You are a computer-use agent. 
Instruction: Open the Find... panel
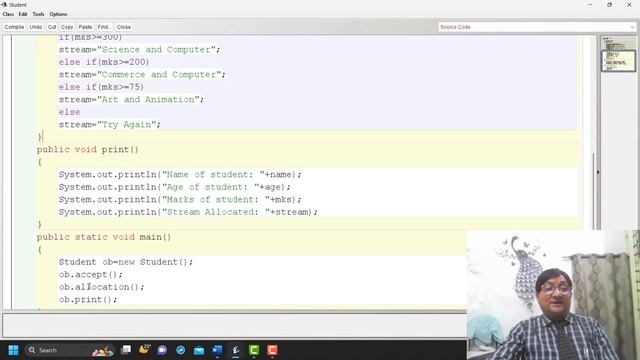pyautogui.click(x=104, y=27)
